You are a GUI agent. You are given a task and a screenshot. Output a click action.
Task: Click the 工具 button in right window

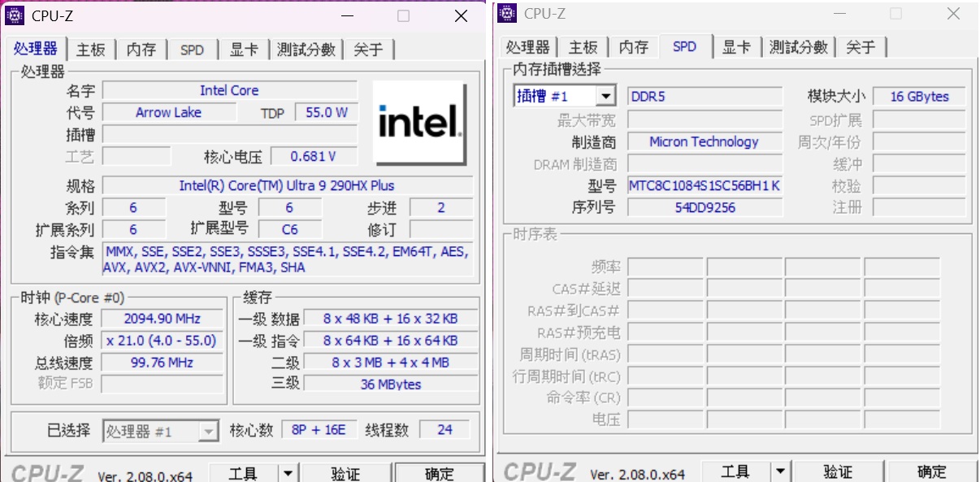pos(735,471)
